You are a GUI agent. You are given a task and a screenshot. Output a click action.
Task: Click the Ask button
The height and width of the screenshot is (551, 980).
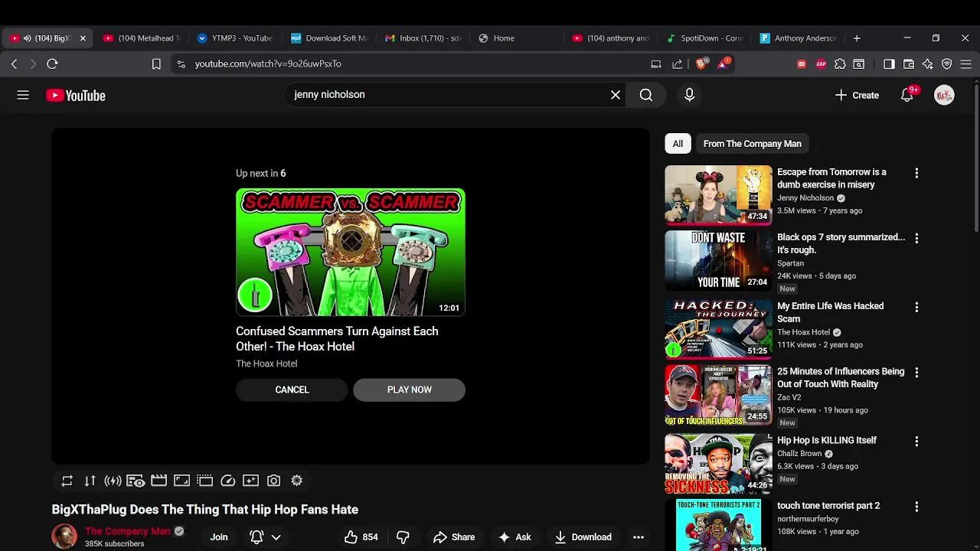click(x=514, y=537)
